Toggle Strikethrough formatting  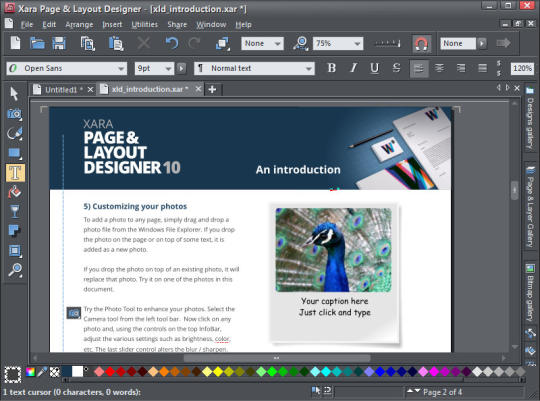coord(396,68)
